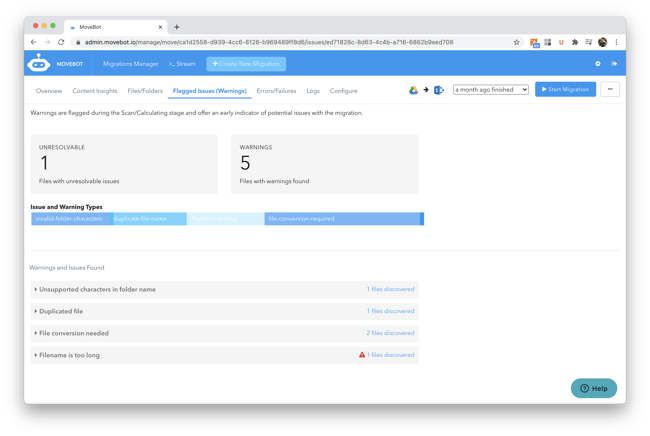Viewport: 650px width, 436px height.
Task: Click the MoveBot robot logo
Action: [x=39, y=63]
